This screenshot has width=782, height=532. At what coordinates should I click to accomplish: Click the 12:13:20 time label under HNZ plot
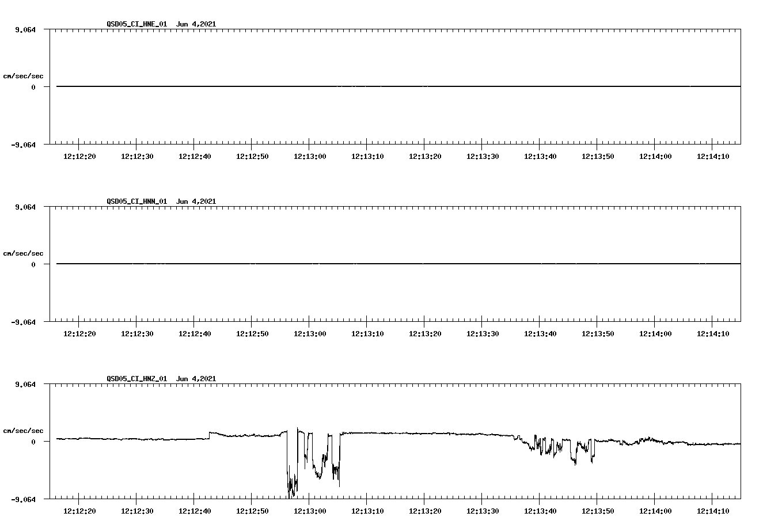coord(425,511)
